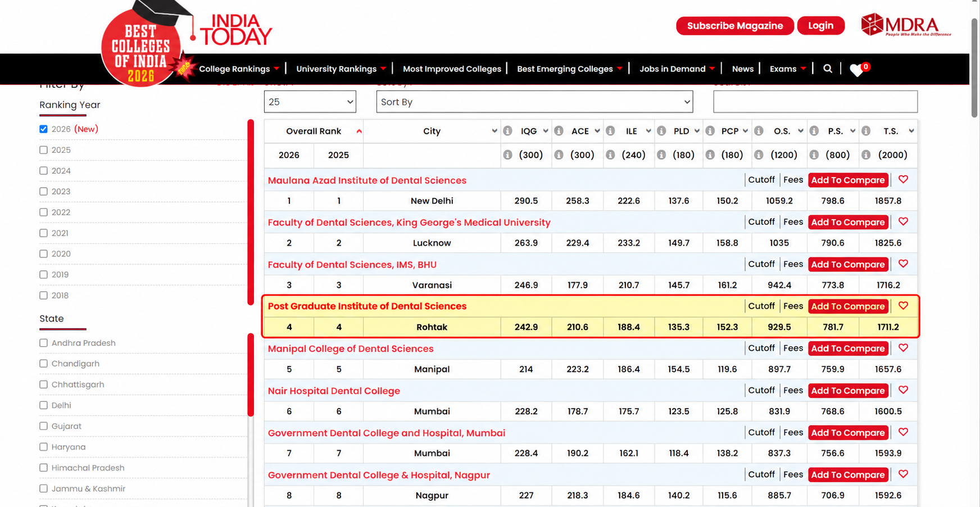This screenshot has width=980, height=507.
Task: Open College Rankings menu
Action: [x=239, y=69]
